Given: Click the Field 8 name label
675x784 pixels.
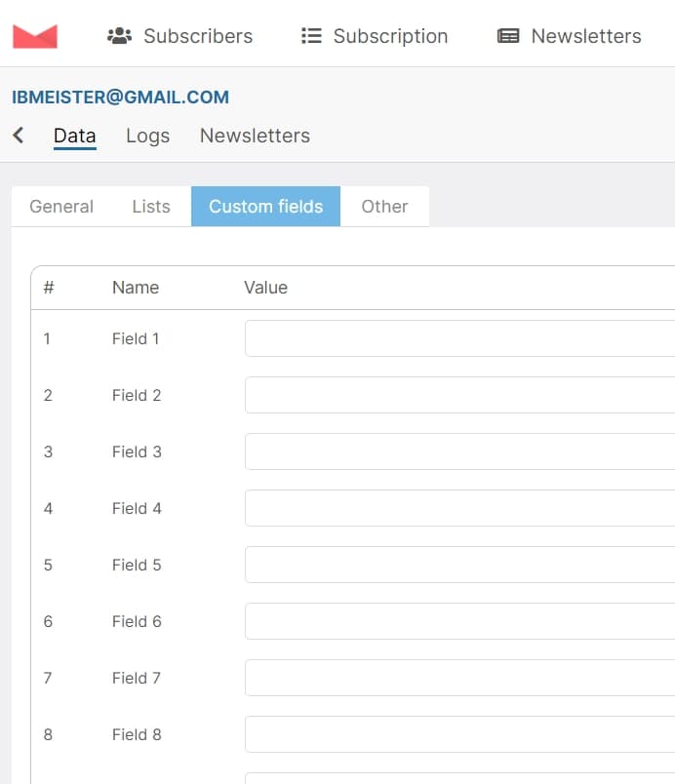Looking at the screenshot, I should click(137, 734).
